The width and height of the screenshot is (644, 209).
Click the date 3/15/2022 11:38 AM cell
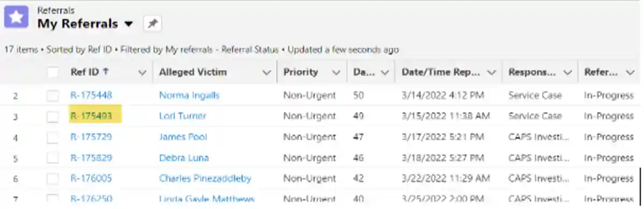pos(446,116)
